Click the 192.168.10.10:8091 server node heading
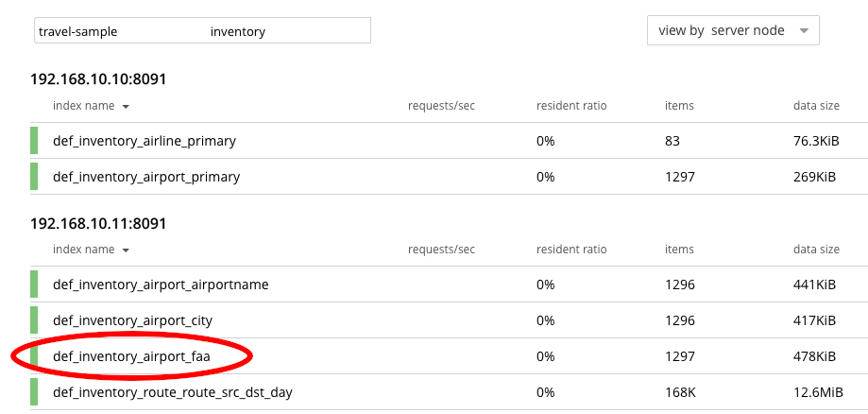 (x=98, y=79)
